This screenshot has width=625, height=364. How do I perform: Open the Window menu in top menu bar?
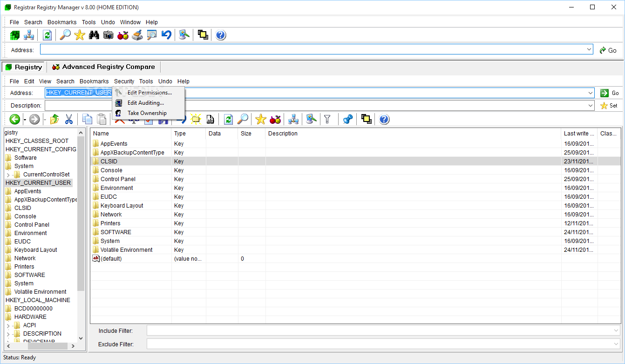tap(130, 22)
